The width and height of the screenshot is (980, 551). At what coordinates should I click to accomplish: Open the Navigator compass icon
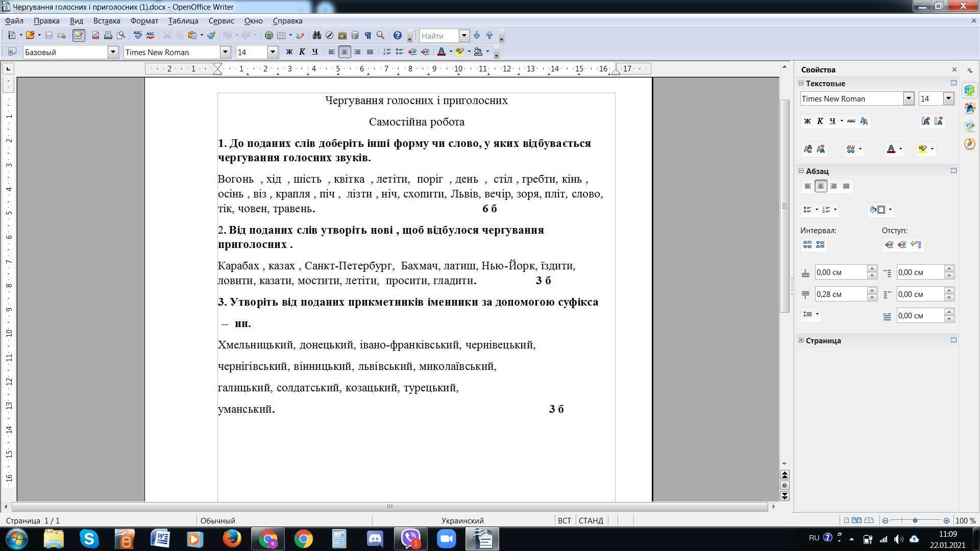pos(329,35)
